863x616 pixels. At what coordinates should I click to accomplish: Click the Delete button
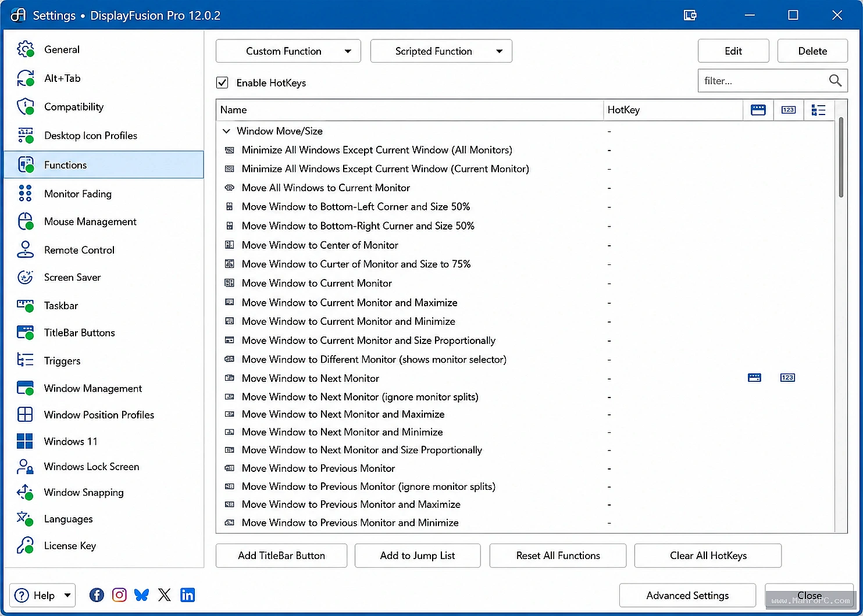coord(812,51)
